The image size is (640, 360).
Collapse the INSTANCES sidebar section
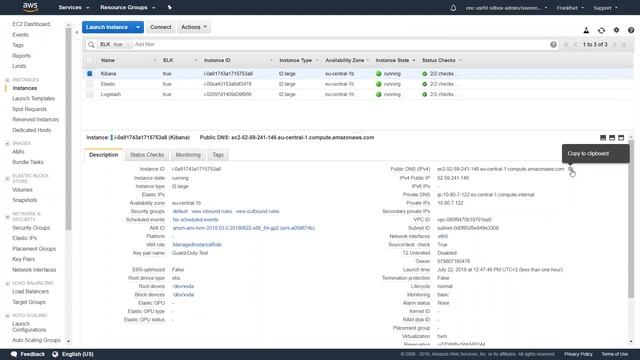[x=7, y=80]
